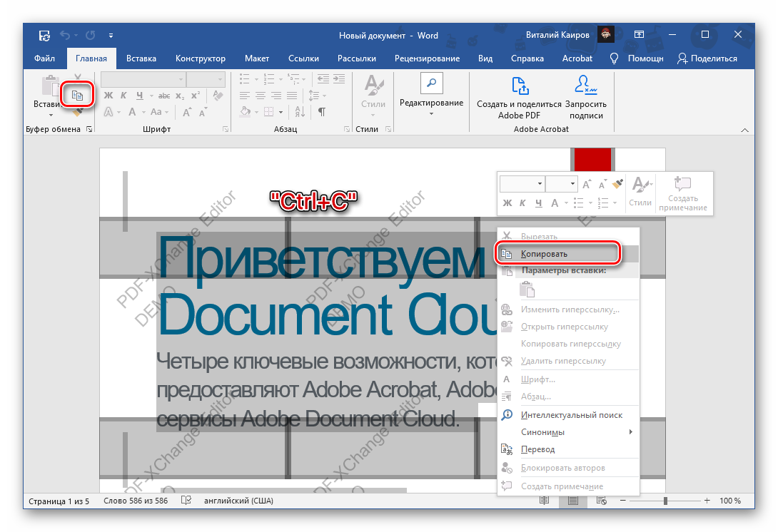
Task: Switch to web layout view in status bar
Action: tap(602, 501)
